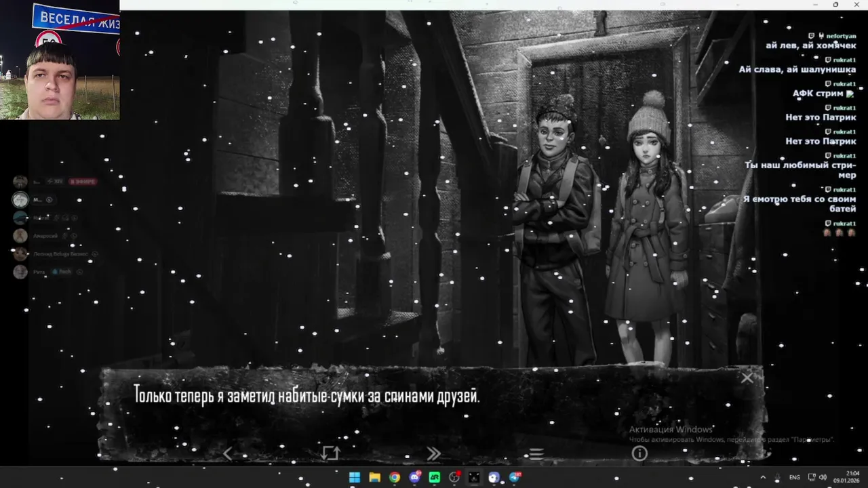
Task: Click streamer's webcam thumbnail
Action: point(60,60)
